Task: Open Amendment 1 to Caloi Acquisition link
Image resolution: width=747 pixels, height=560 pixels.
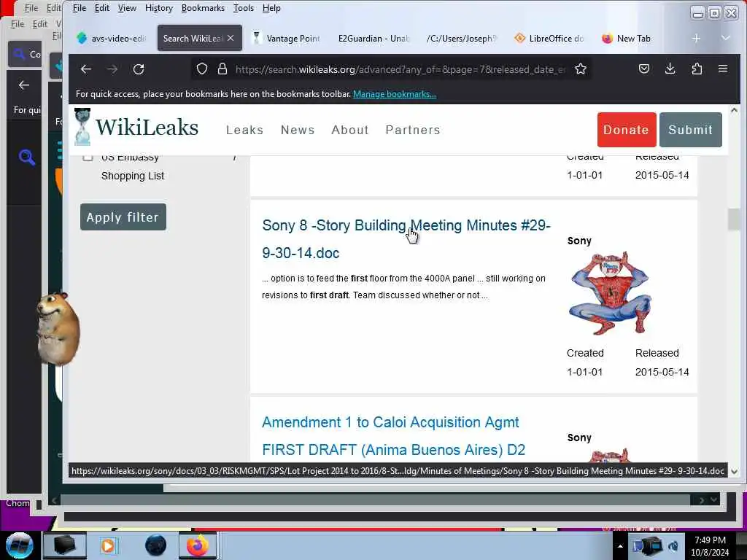Action: tap(393, 436)
